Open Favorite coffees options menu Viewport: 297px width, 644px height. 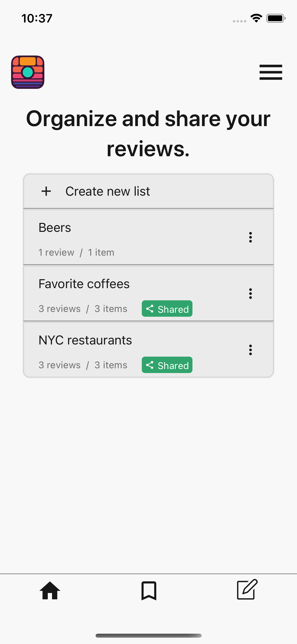(250, 293)
